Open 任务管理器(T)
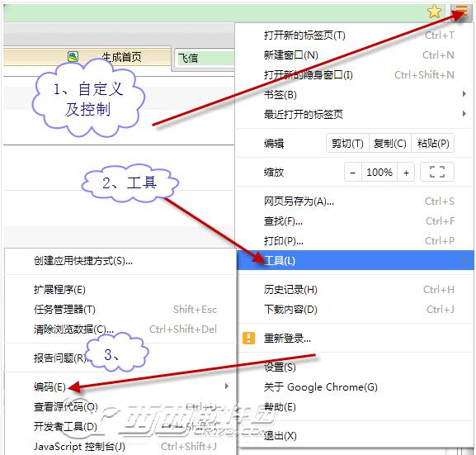The height and width of the screenshot is (455, 476). coord(120,310)
